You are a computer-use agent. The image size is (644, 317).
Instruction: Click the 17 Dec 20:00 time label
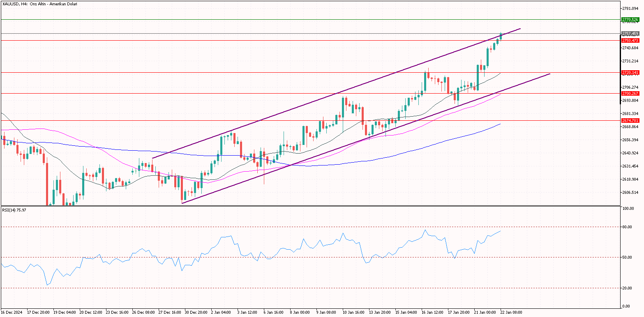(39, 312)
